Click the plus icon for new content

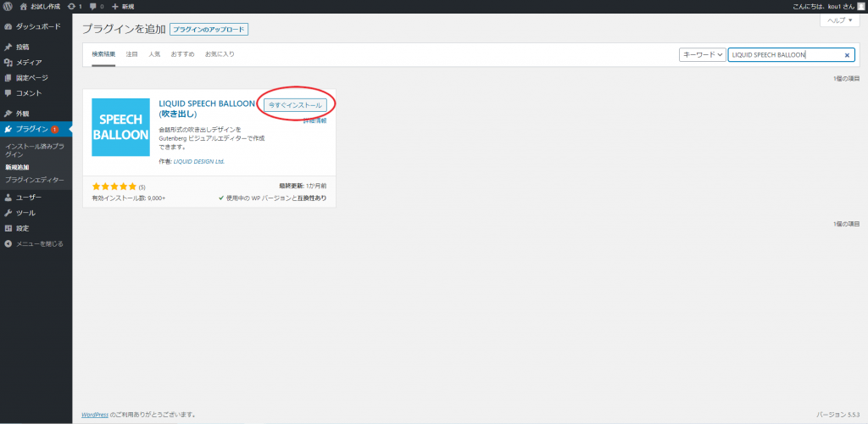pos(115,6)
